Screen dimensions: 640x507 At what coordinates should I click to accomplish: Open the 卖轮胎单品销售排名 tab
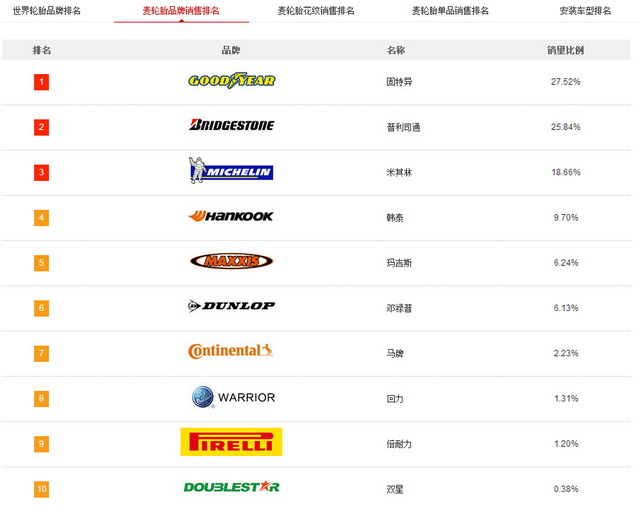(450, 11)
